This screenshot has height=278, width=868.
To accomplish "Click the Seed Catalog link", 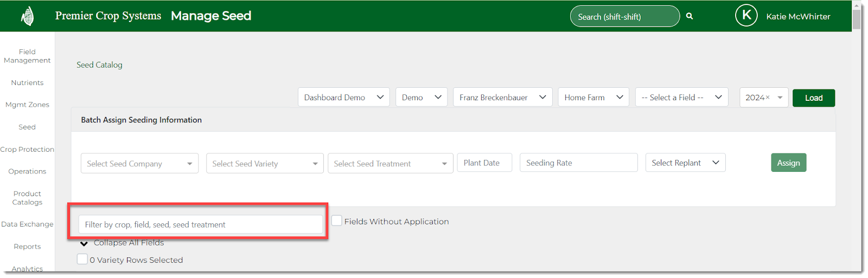I will click(99, 64).
